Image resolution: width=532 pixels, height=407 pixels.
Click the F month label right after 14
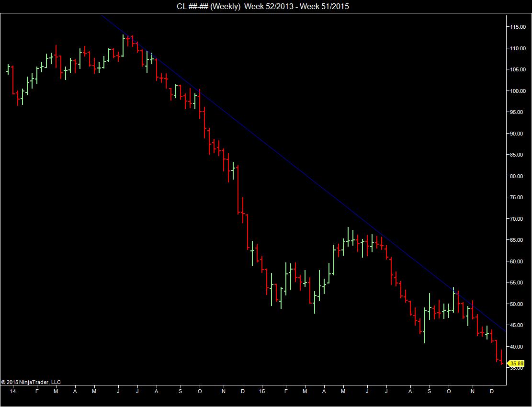point(37,391)
